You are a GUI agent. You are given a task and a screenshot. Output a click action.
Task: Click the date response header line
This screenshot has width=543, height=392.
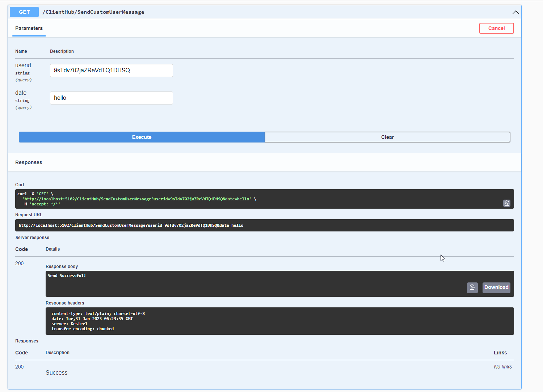pos(92,319)
